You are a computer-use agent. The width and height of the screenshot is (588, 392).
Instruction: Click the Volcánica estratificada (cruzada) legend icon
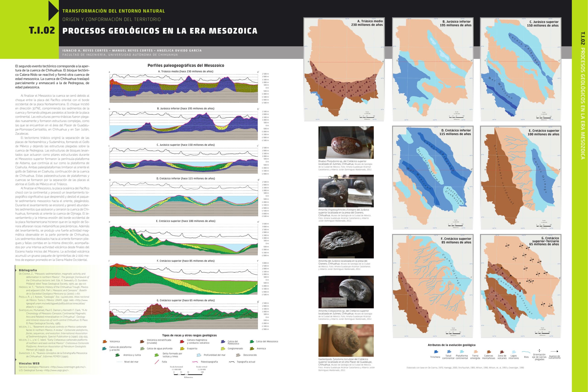142,341
